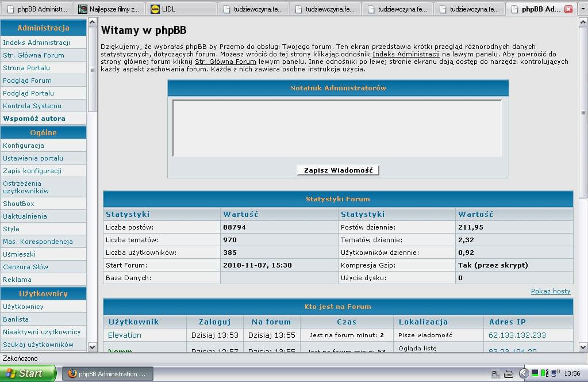Open the Użytkownicy link below the header

[x=23, y=307]
